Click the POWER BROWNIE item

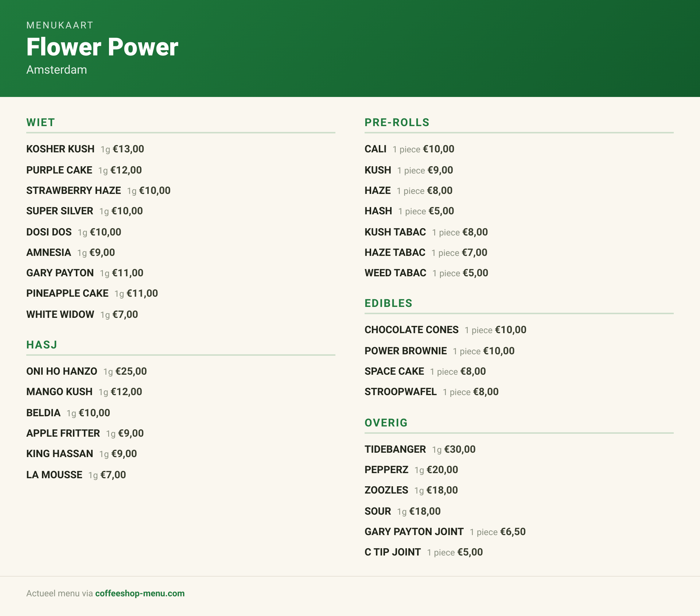tap(440, 351)
